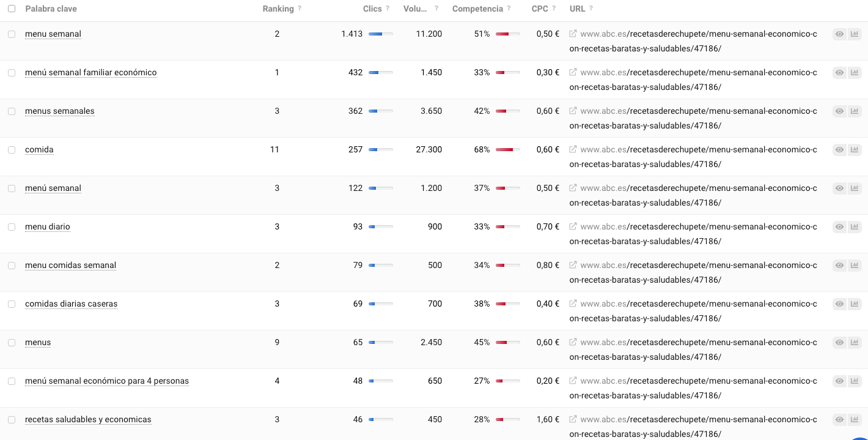
Task: Click competition bar for 'comida' row
Action: click(507, 150)
